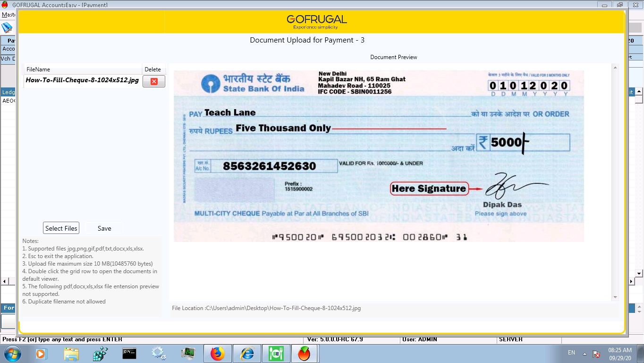Click the User: ADMIN status bar entry
This screenshot has height=363, width=644.
[420, 339]
